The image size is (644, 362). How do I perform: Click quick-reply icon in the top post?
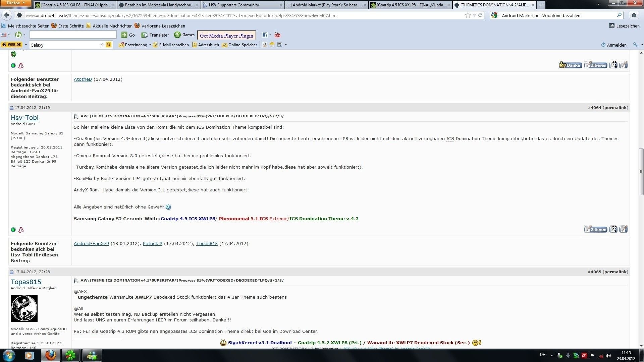pyautogui.click(x=624, y=65)
